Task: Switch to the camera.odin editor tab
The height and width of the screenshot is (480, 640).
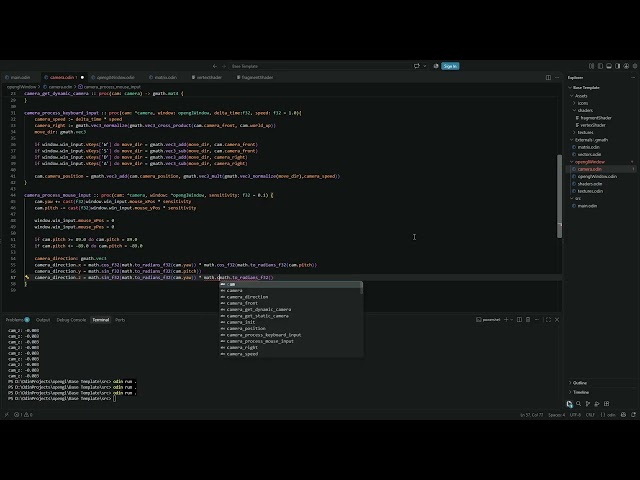Action: (x=62, y=77)
